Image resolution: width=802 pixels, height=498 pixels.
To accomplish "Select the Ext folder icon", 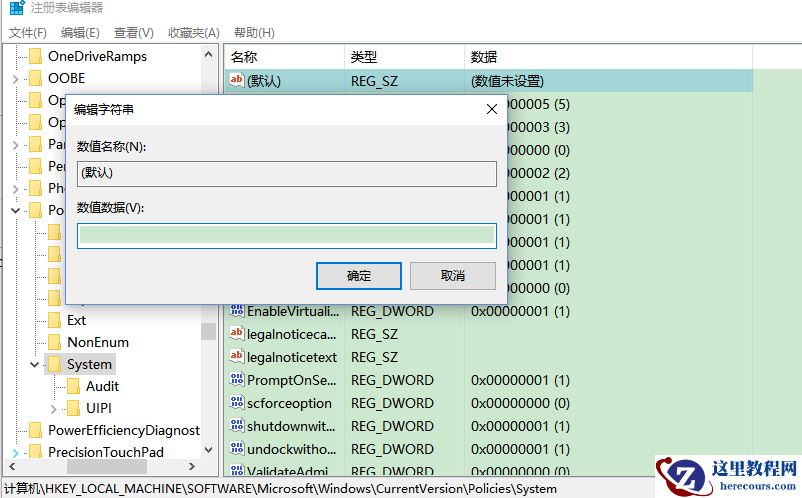I will tap(54, 320).
